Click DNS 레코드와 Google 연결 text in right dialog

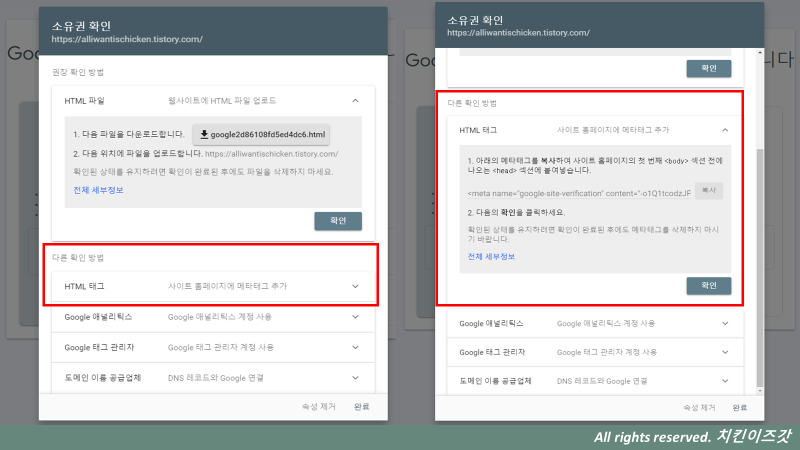[x=602, y=381]
